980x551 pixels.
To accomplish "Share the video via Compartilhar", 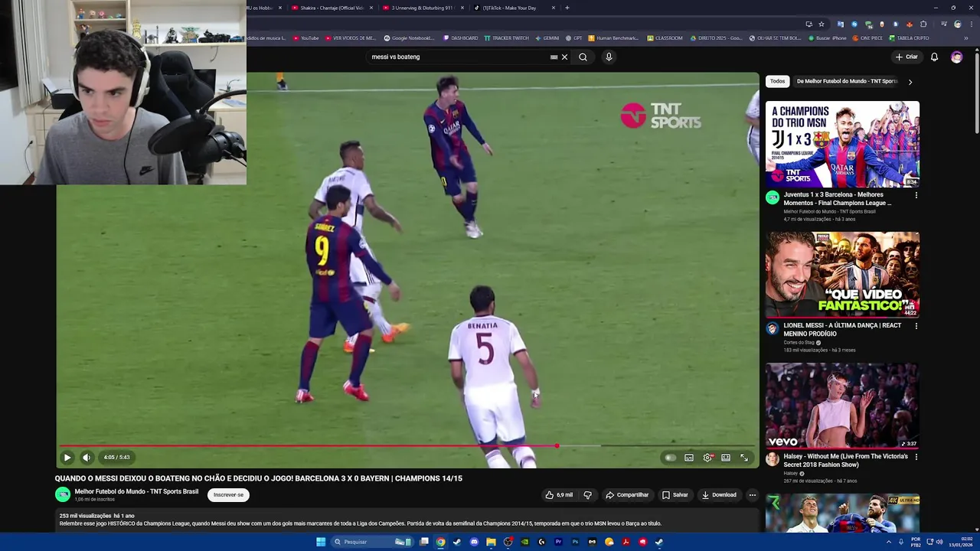I will click(627, 495).
